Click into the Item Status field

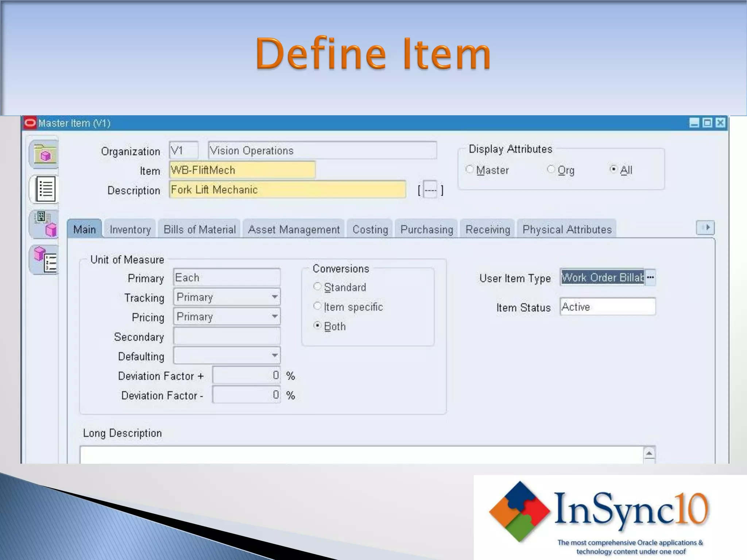(x=607, y=307)
